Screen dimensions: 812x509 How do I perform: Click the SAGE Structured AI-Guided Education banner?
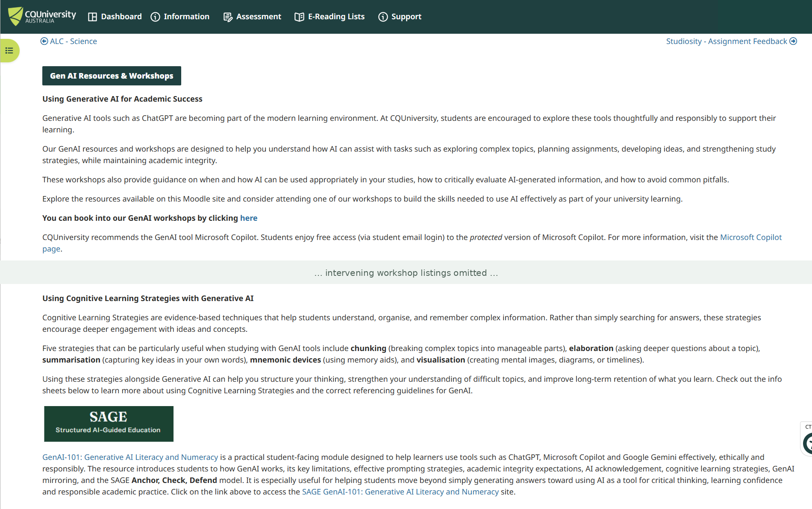click(x=109, y=424)
